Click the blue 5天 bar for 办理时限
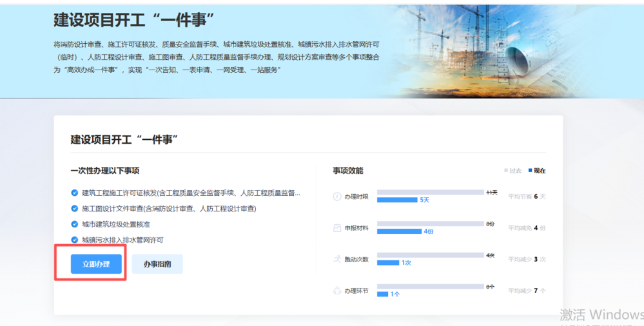The height and width of the screenshot is (326, 644). pos(397,200)
